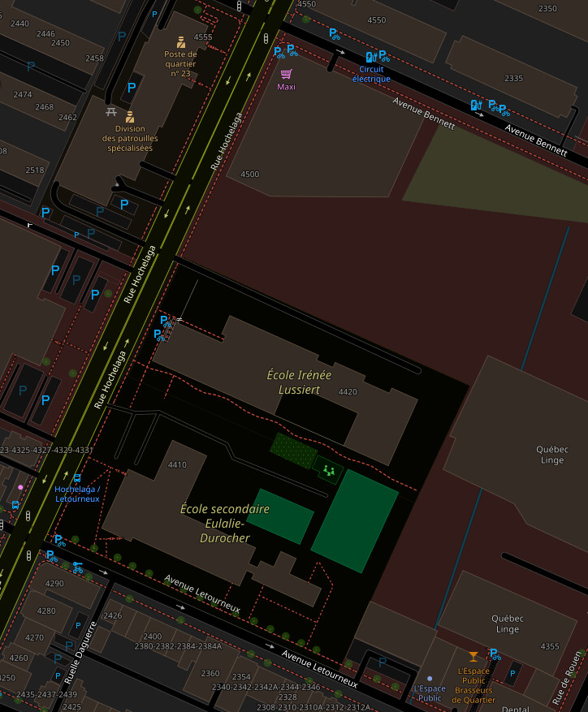This screenshot has width=588, height=712.
Task: Click the green playground icon
Action: coord(329,470)
